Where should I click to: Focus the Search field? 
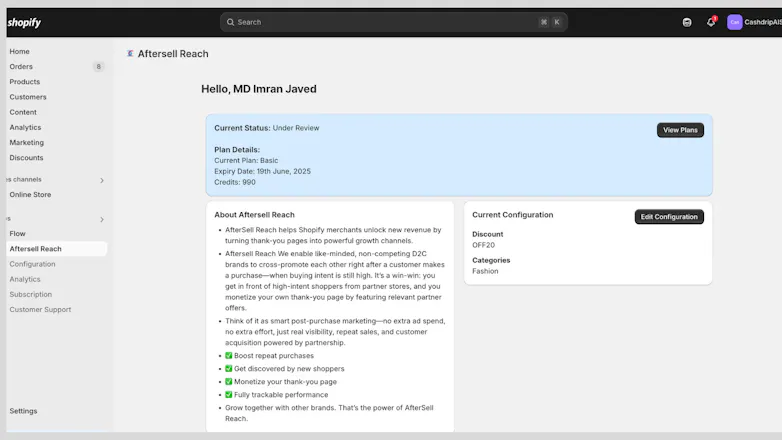coord(393,22)
